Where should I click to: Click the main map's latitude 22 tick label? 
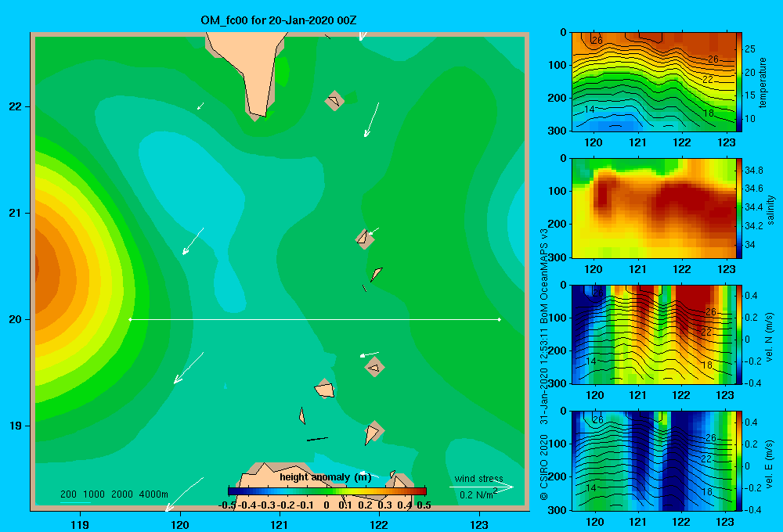click(15, 107)
